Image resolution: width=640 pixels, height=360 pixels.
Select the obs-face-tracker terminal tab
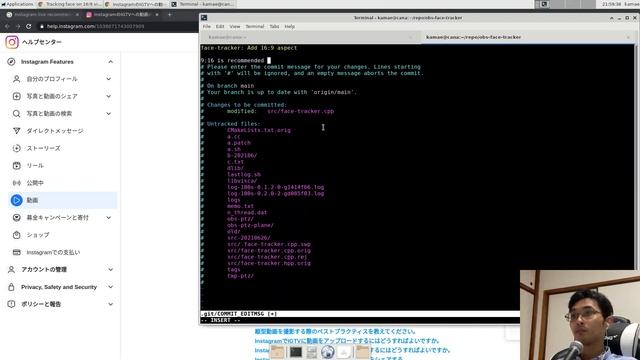tap(528, 37)
